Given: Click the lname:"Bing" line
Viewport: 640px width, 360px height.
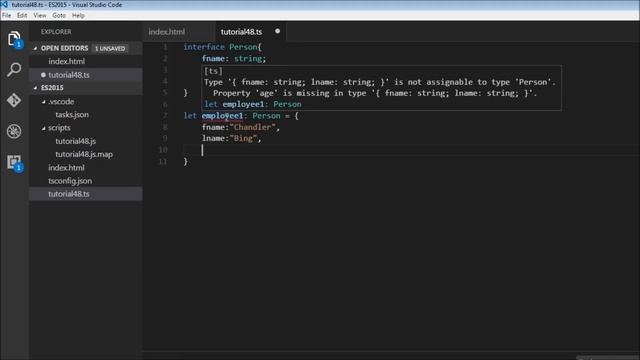Looking at the screenshot, I should click(231, 139).
